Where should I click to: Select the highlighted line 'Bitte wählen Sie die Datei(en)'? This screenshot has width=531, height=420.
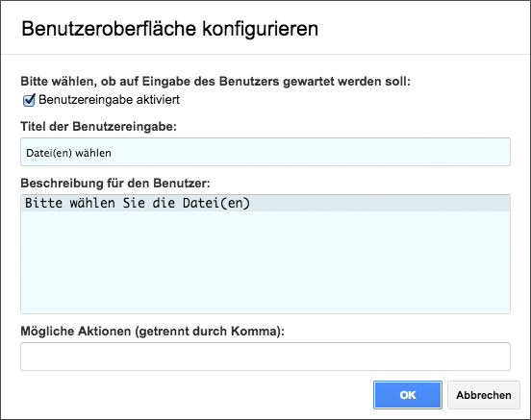pos(265,203)
